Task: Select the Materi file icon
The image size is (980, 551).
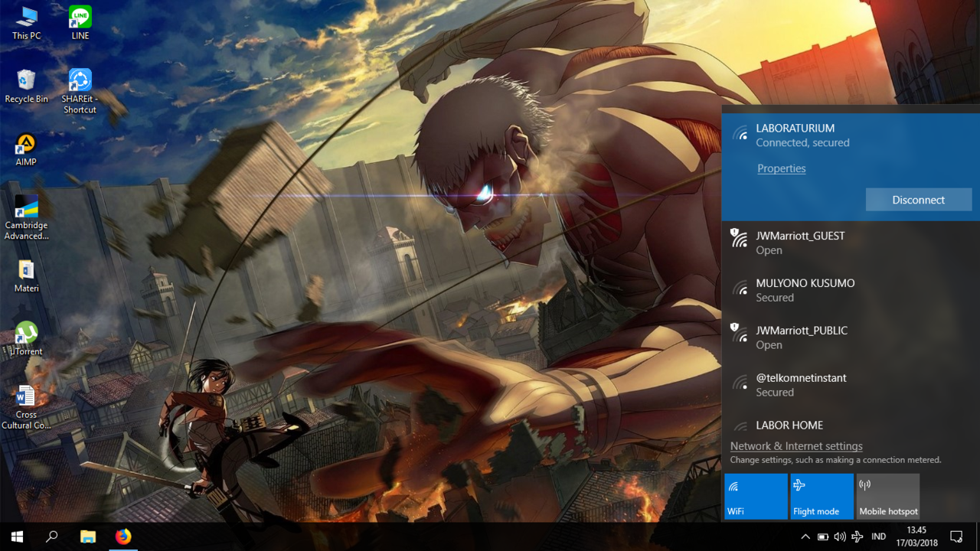Action: (x=26, y=276)
